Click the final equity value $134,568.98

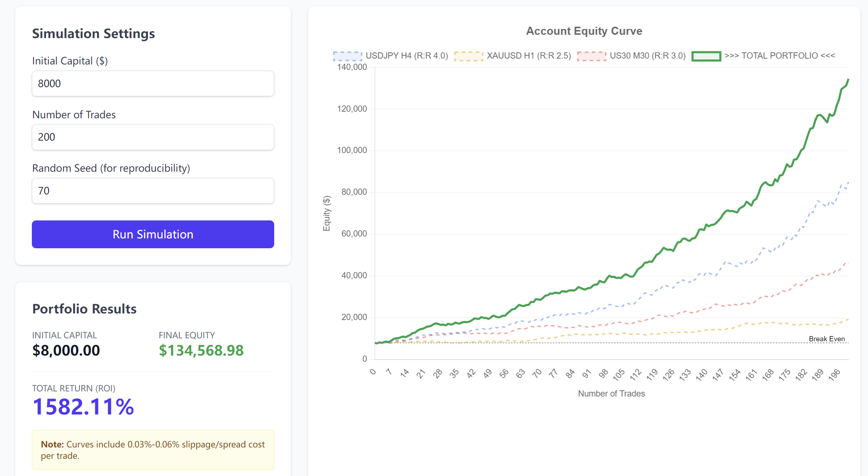pyautogui.click(x=201, y=350)
